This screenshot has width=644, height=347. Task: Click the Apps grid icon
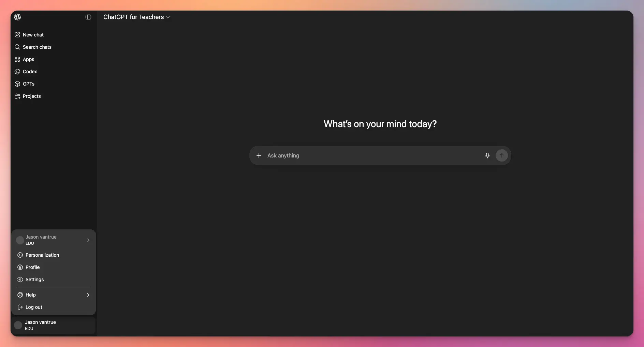(17, 59)
